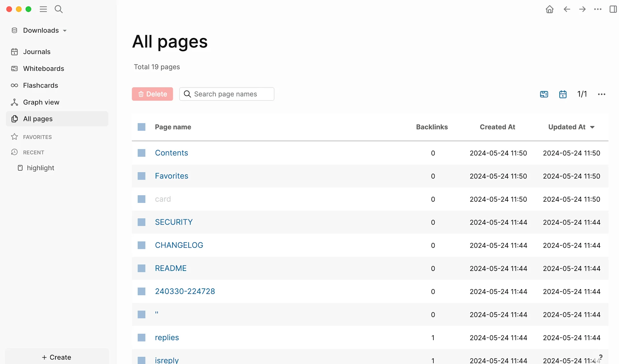Select the checkbox for the Contents page
This screenshot has width=619, height=364.
coord(142,153)
